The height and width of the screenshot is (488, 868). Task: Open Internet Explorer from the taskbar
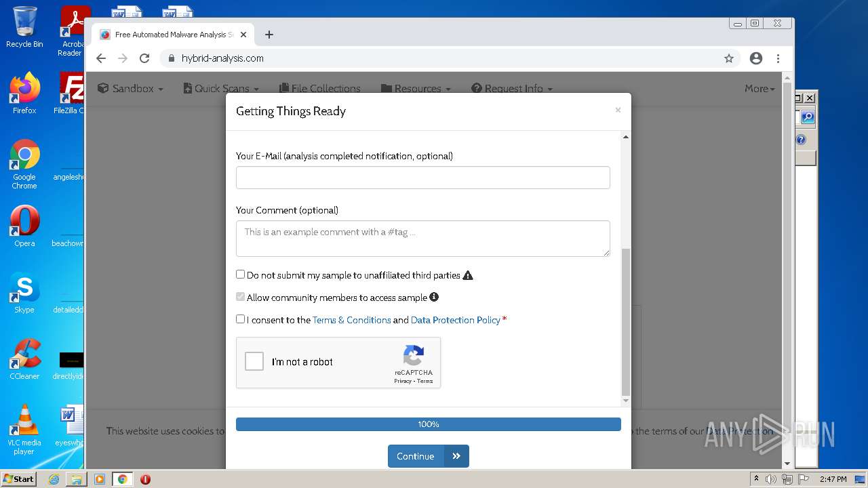click(x=54, y=479)
